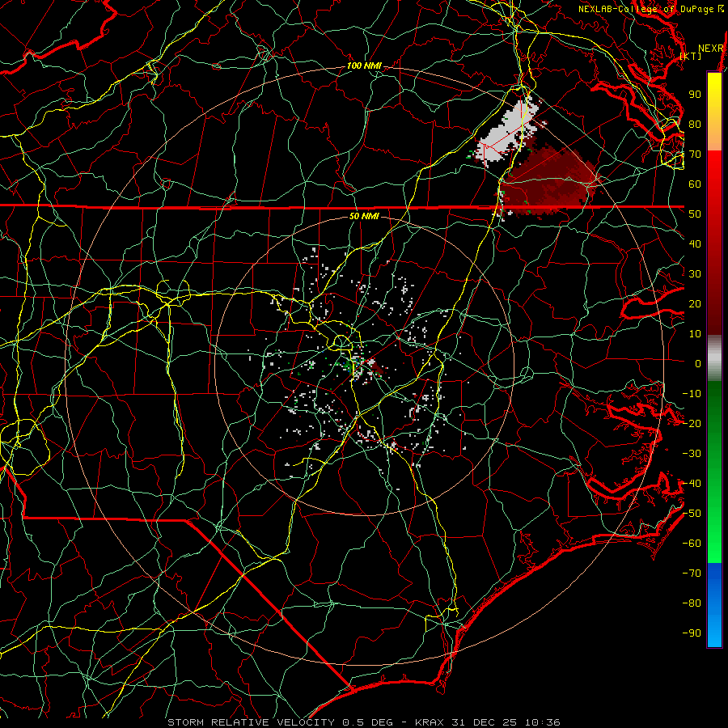The width and height of the screenshot is (728, 728).
Task: Click the positive "60" velocity scale label
Action: click(x=695, y=184)
